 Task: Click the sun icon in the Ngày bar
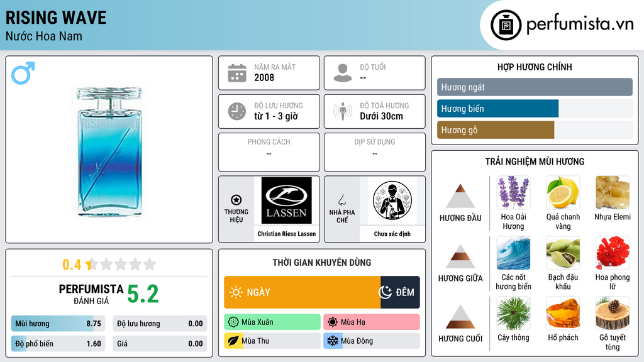pyautogui.click(x=236, y=292)
